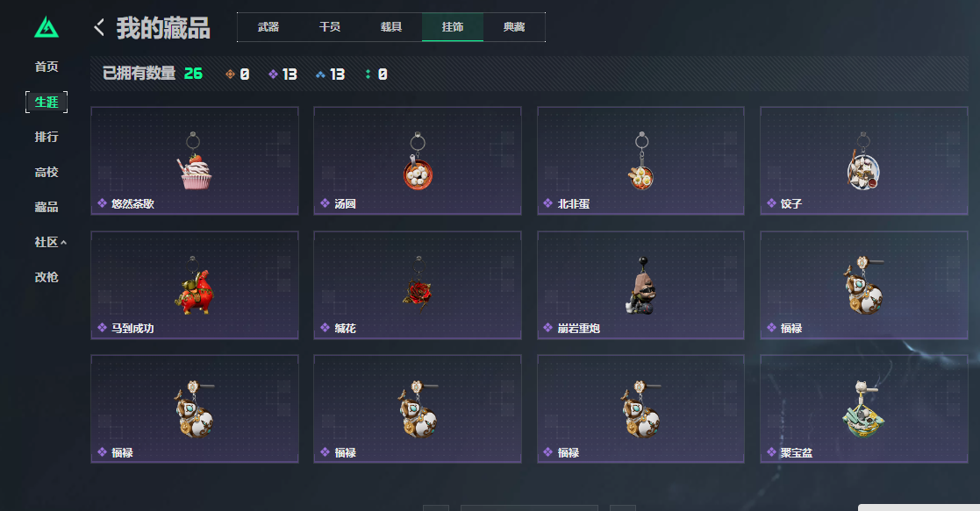Choose the 马到成功 red horse charm

[195, 285]
